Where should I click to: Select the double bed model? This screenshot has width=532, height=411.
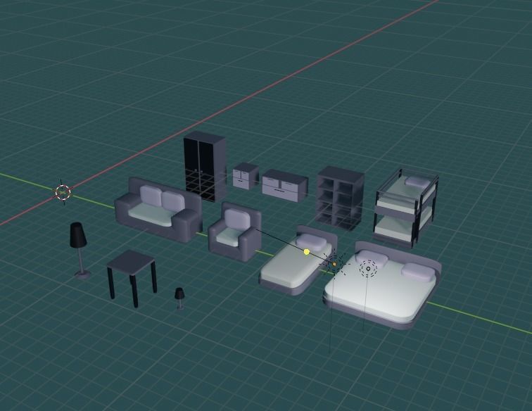click(x=382, y=287)
